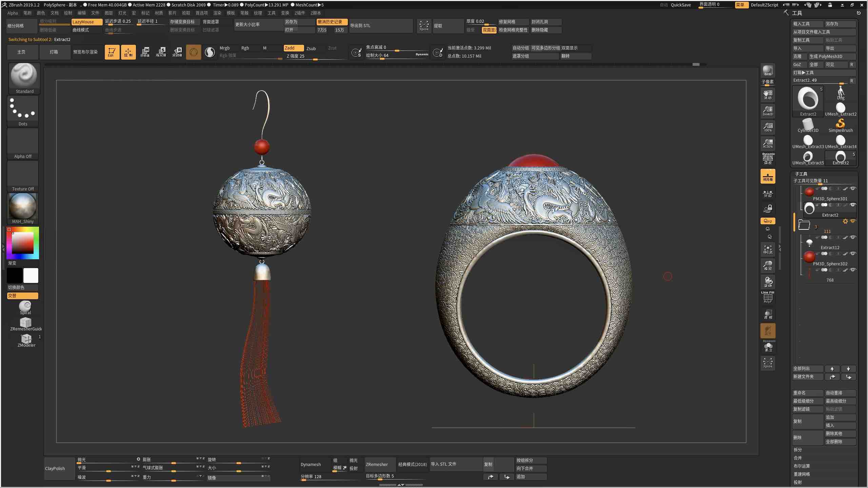Click the BPR render icon
The image size is (868, 488).
tap(768, 71)
